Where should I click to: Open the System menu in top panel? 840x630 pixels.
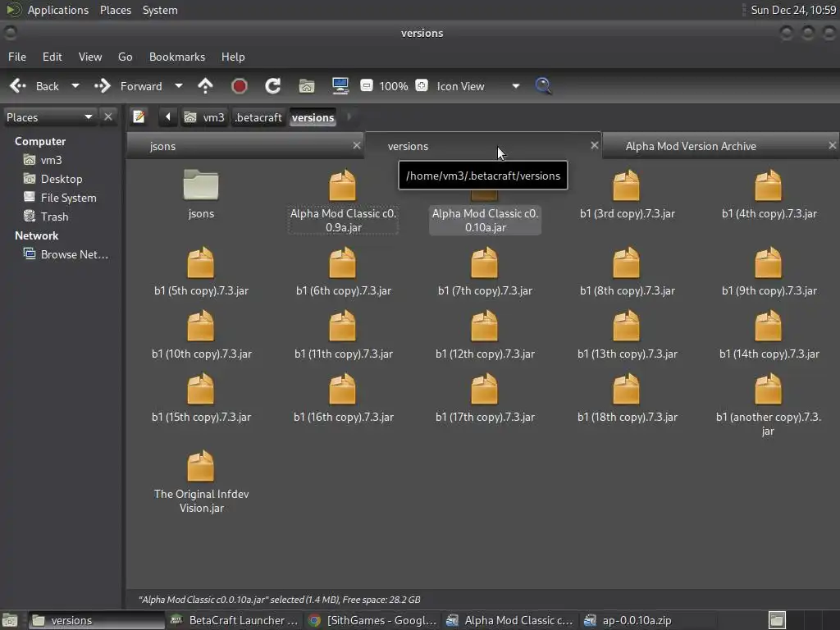(x=160, y=10)
